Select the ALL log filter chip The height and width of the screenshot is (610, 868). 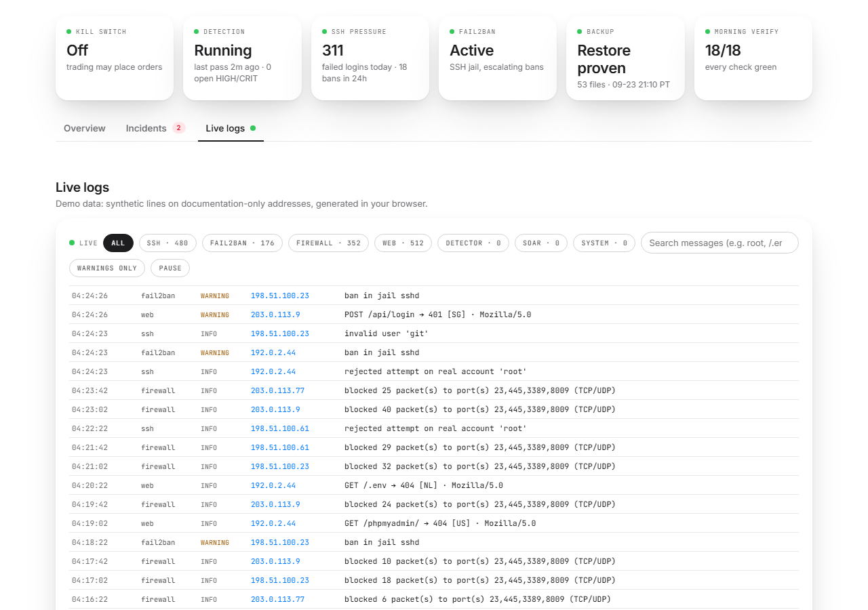[x=118, y=243]
